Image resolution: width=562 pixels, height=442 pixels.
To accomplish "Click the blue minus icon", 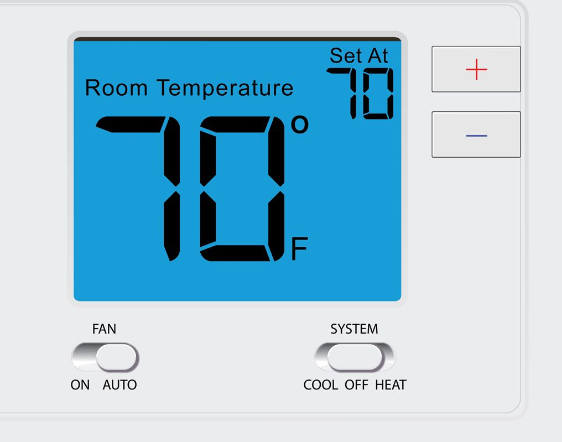I will [476, 136].
